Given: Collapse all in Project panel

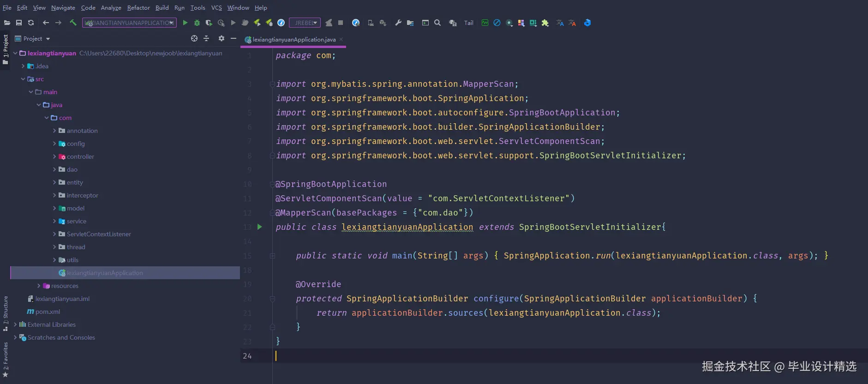Looking at the screenshot, I should 206,38.
